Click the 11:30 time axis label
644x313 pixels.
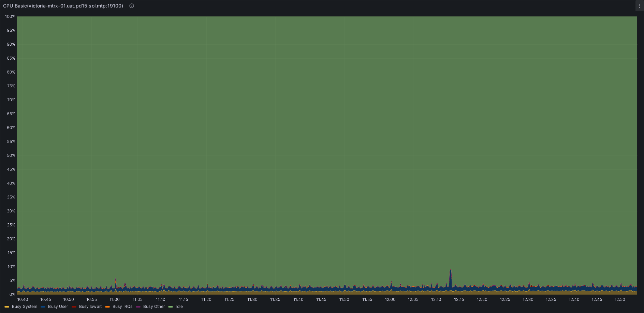(252, 299)
